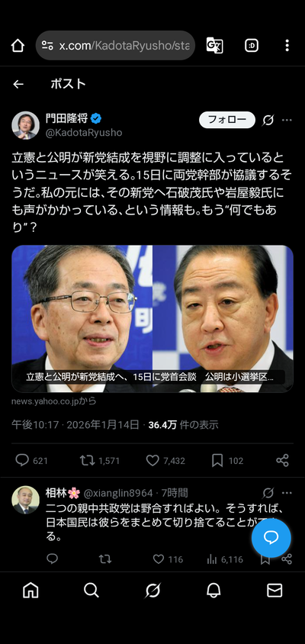This screenshot has height=644, width=305.
Task: Tap the browser home icon
Action: 18,46
